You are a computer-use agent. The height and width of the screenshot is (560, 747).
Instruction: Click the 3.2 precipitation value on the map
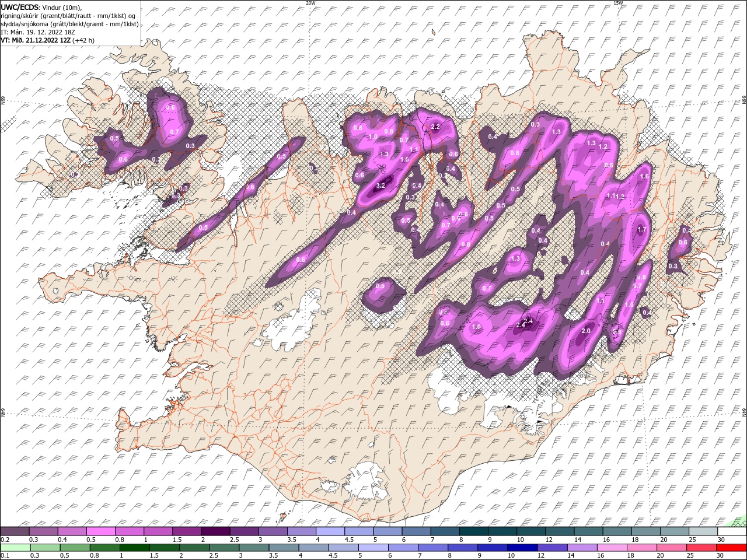[381, 185]
